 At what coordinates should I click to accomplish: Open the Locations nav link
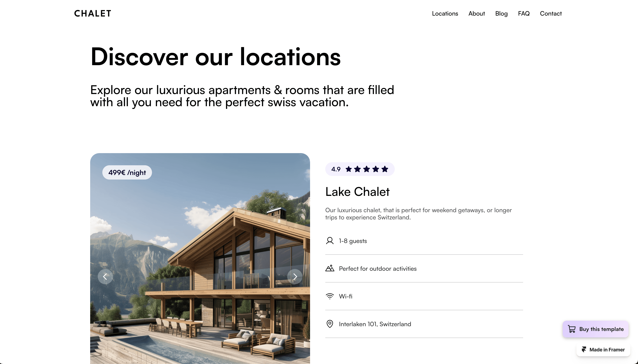point(445,13)
